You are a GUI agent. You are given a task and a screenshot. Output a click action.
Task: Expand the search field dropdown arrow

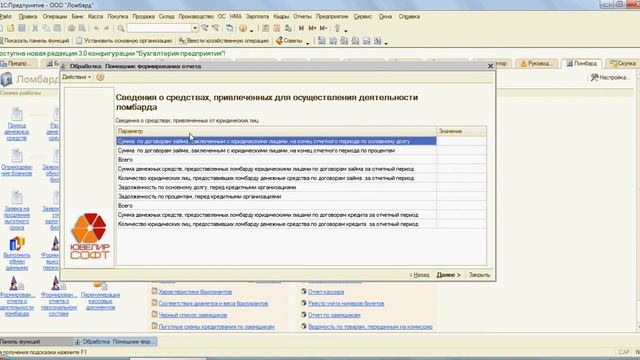(x=195, y=28)
